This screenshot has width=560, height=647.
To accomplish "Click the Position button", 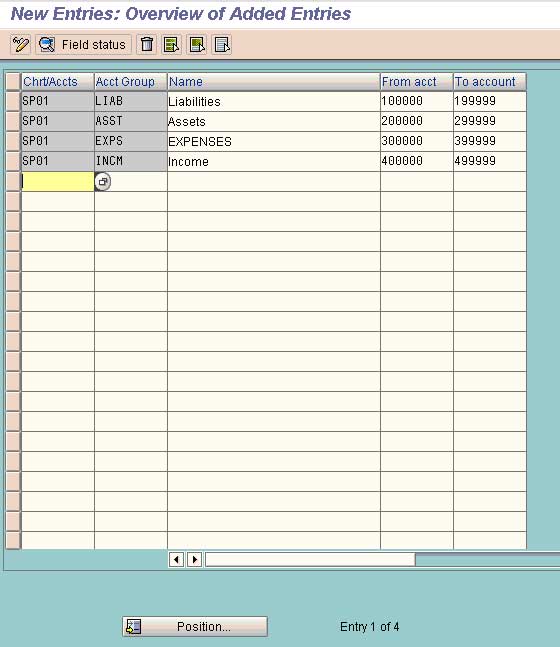I will tap(195, 626).
